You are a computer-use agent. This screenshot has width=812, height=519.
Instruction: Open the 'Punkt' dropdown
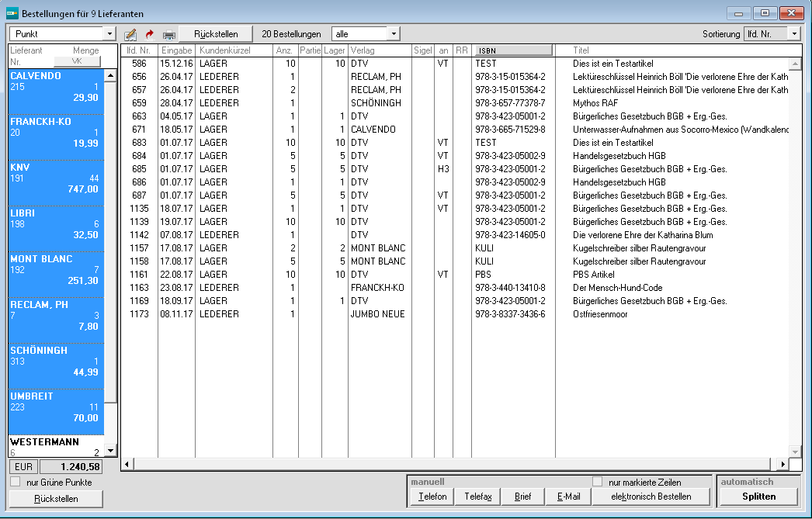pos(109,34)
